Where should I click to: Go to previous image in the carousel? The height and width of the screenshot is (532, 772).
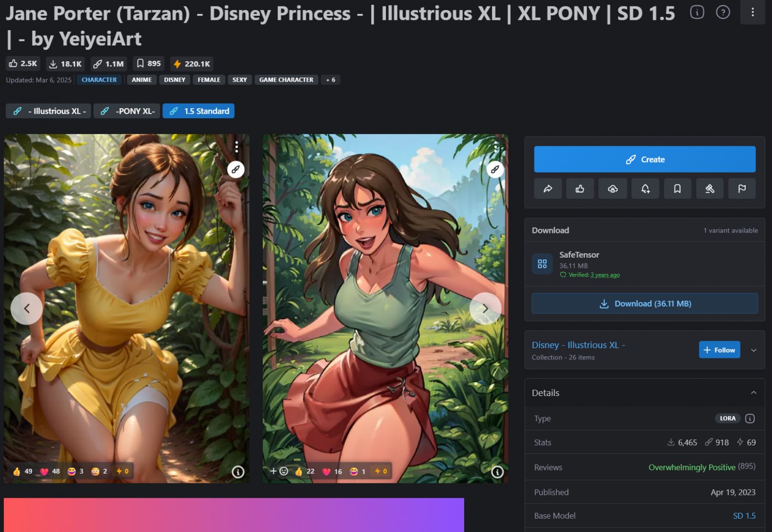point(27,309)
